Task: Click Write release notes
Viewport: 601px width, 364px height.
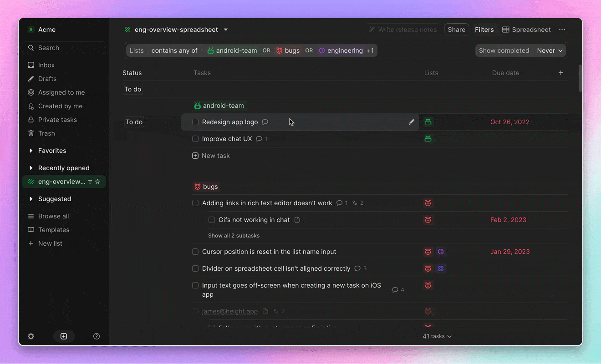Action: click(403, 30)
